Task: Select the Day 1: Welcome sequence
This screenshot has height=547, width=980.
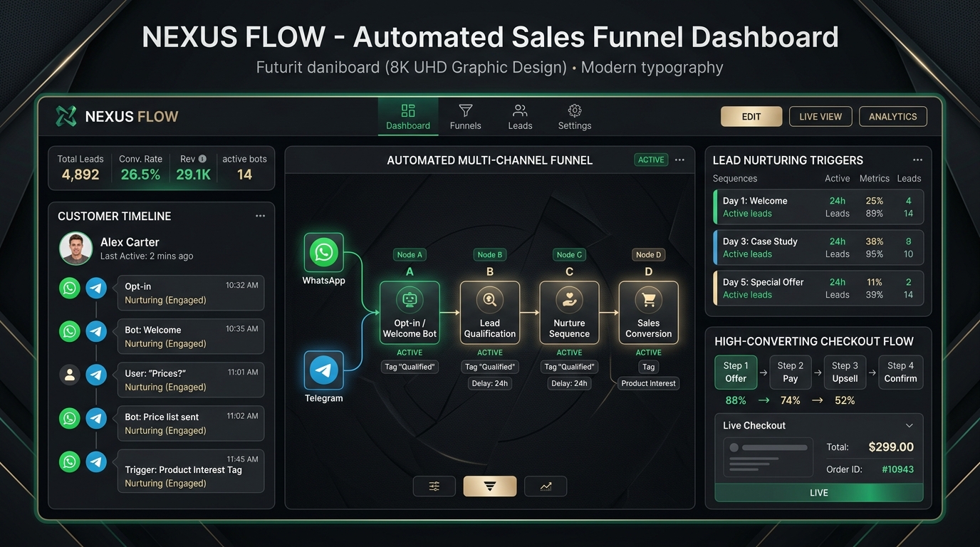Action: [818, 207]
